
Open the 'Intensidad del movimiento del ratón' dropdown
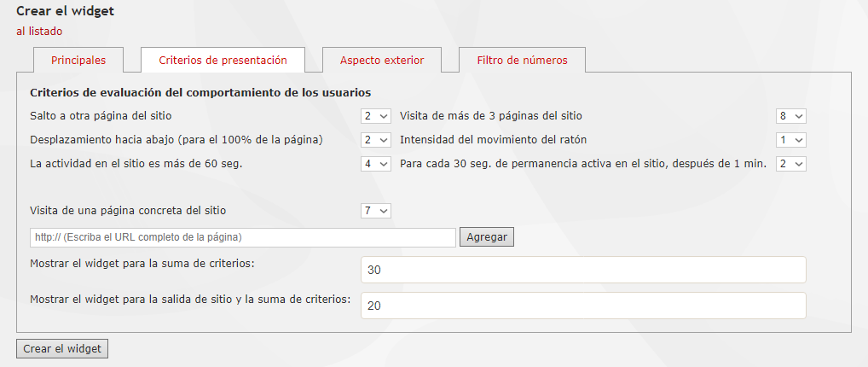pyautogui.click(x=791, y=140)
